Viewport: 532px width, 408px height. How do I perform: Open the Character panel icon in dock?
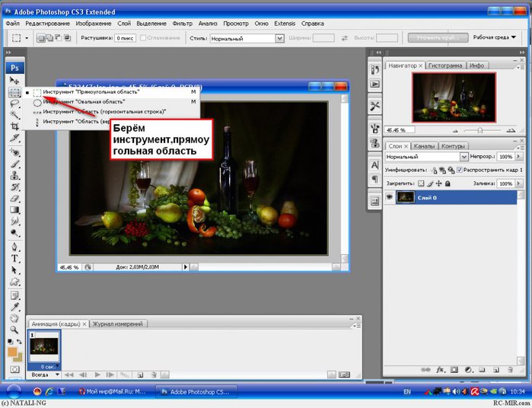point(374,165)
